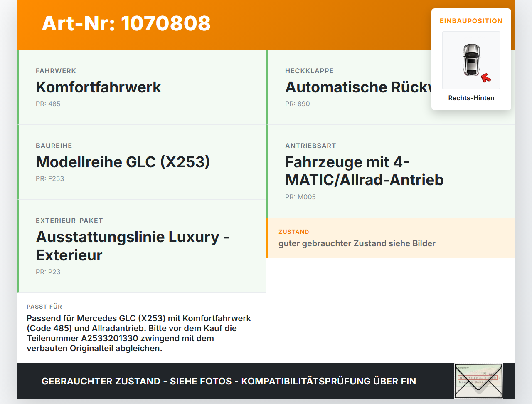The image size is (532, 404).
Task: Click the "EXTERIEUR-PAKET" label
Action: click(x=69, y=221)
